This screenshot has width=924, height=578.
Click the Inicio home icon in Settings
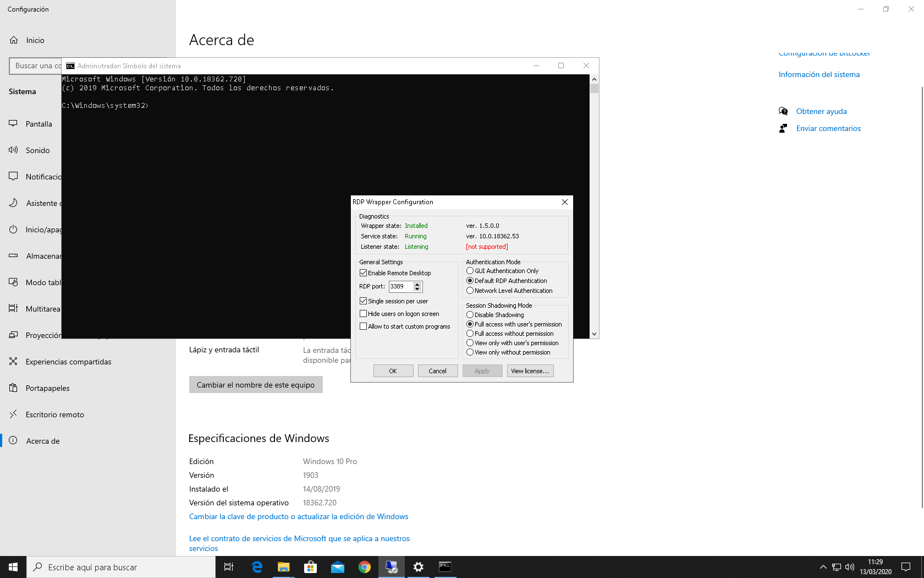click(14, 40)
